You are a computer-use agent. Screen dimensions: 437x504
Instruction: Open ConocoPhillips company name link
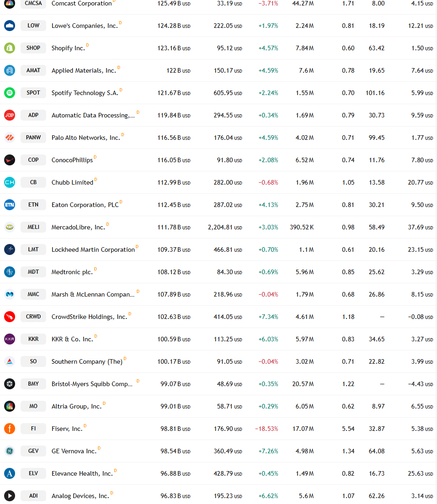[x=72, y=160]
